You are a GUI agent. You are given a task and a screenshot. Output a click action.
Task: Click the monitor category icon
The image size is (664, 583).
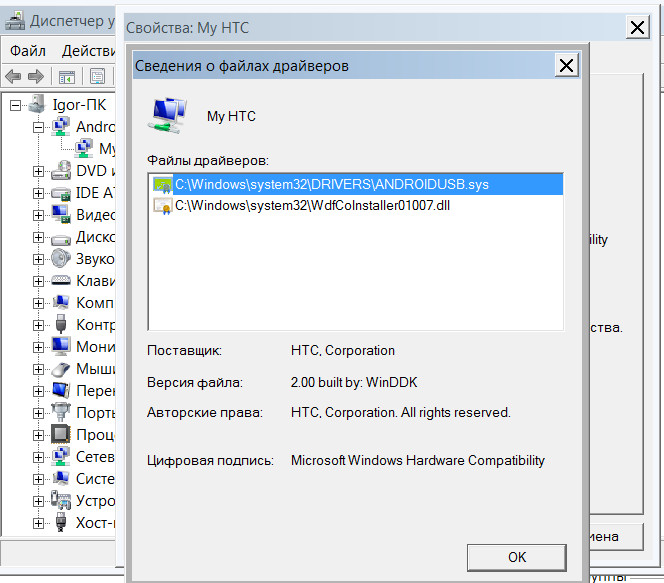coord(61,346)
